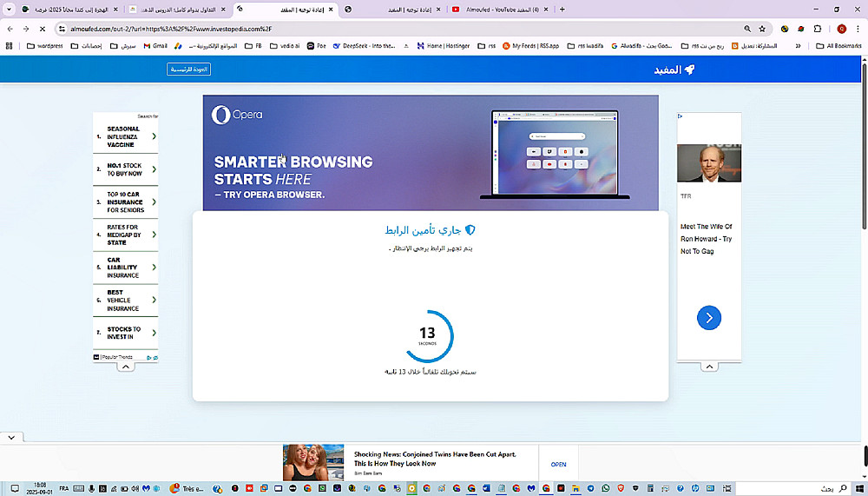
Task: Click the Opera logo in banner ad
Action: [237, 116]
